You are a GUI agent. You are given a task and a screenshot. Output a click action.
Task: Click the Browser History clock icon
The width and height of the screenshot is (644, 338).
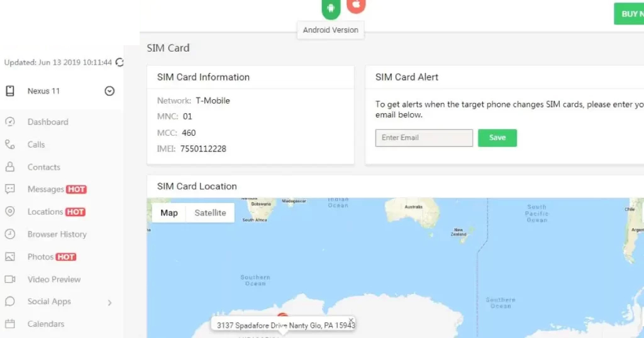(10, 234)
